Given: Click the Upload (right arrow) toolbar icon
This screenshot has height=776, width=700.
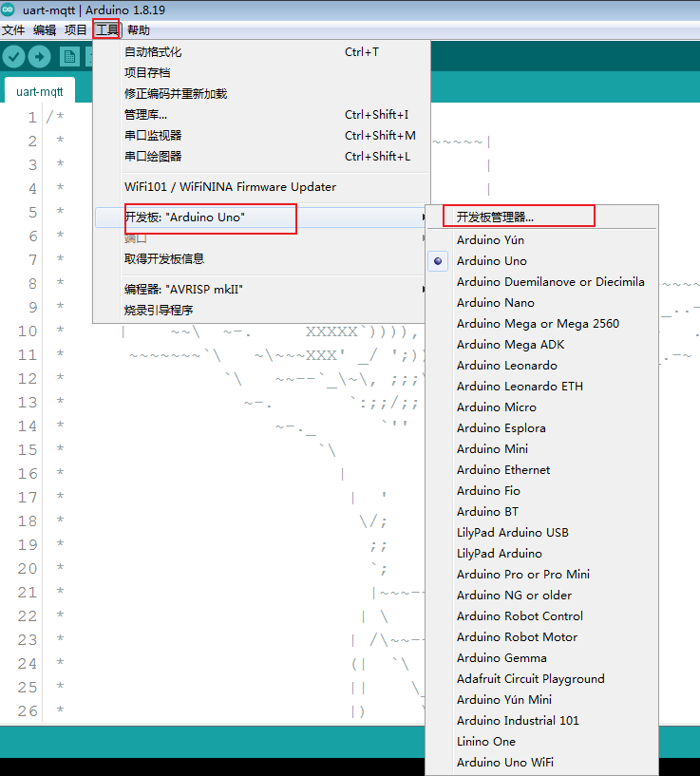Looking at the screenshot, I should (39, 56).
